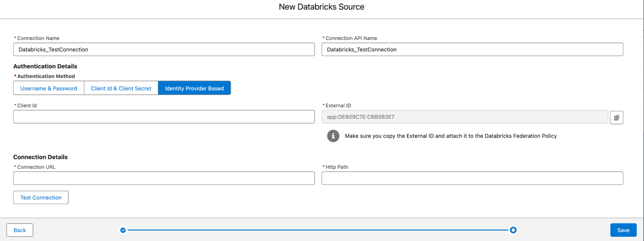Image resolution: width=644 pixels, height=241 pixels.
Task: Click the External ID field label
Action: [338, 105]
